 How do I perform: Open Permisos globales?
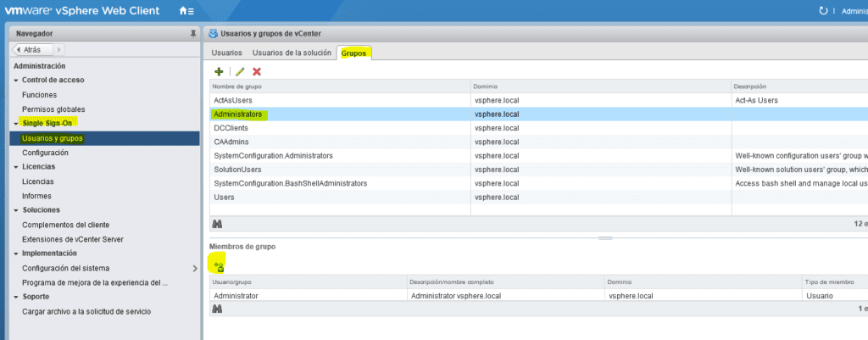click(53, 109)
